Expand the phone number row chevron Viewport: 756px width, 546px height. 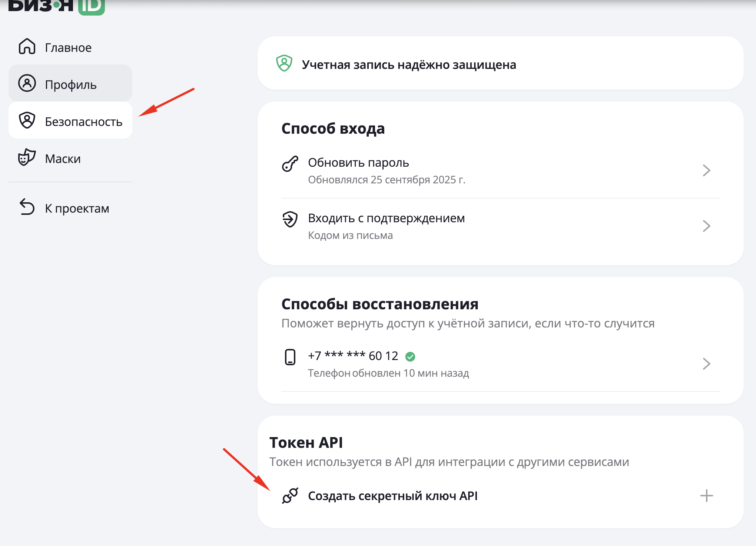pos(706,364)
